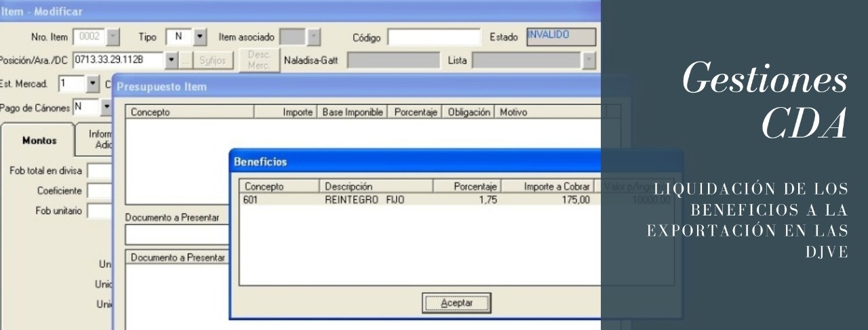
Task: Click the 175,00 amount cell
Action: pos(576,200)
